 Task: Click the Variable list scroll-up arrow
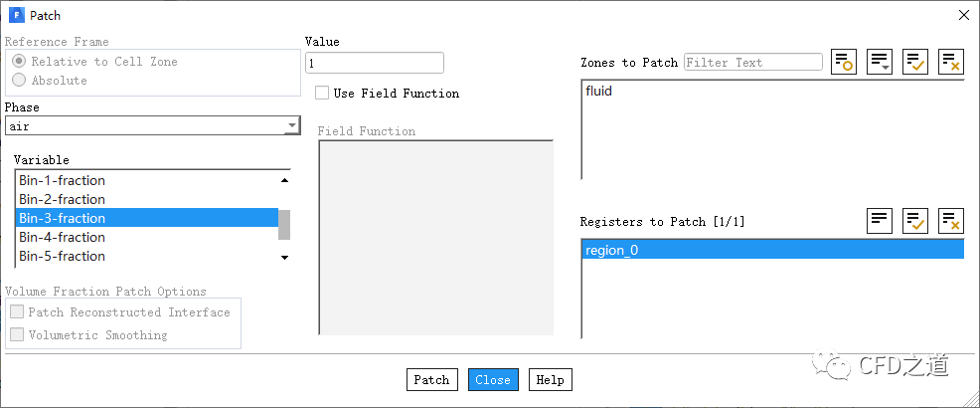tap(284, 180)
